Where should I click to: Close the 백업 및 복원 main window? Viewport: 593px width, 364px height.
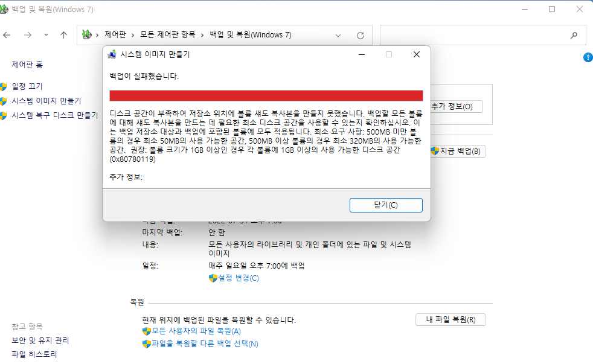point(579,10)
